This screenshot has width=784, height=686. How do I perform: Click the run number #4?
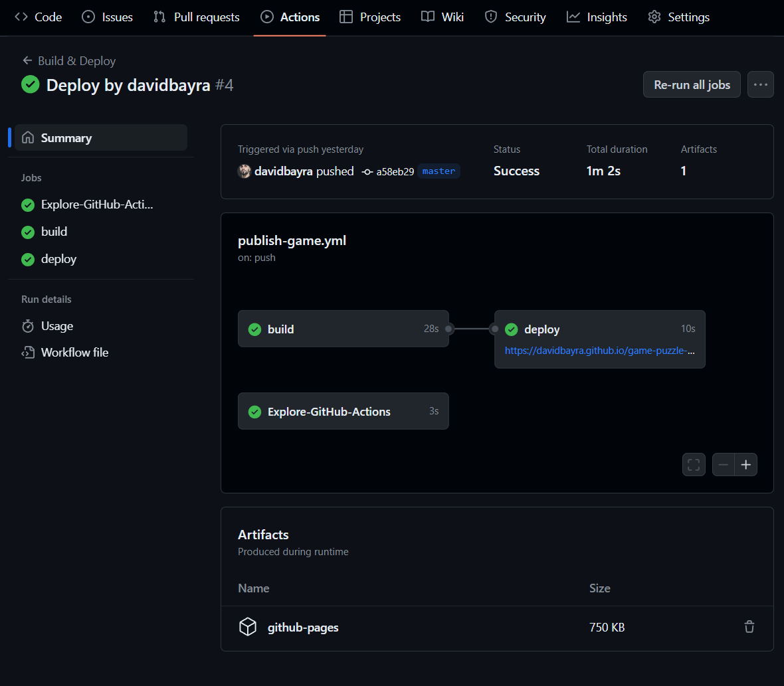click(224, 85)
